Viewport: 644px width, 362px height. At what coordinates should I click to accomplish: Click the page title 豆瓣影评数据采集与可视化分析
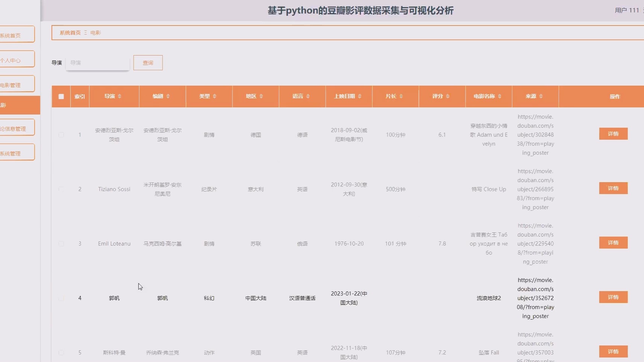(x=361, y=11)
